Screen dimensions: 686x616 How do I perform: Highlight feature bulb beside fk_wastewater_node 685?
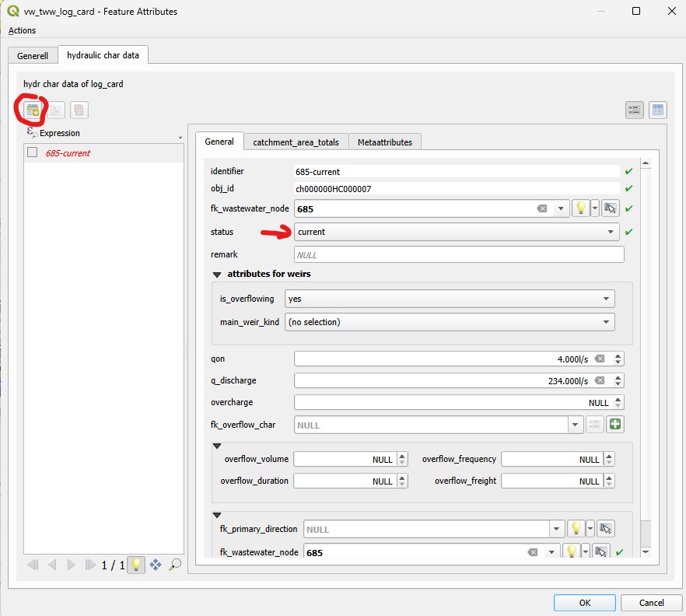pyautogui.click(x=579, y=208)
